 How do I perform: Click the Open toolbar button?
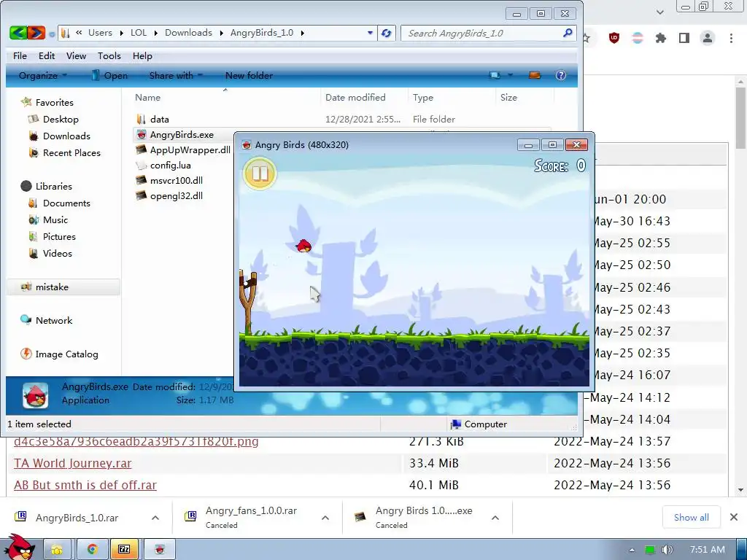point(109,75)
